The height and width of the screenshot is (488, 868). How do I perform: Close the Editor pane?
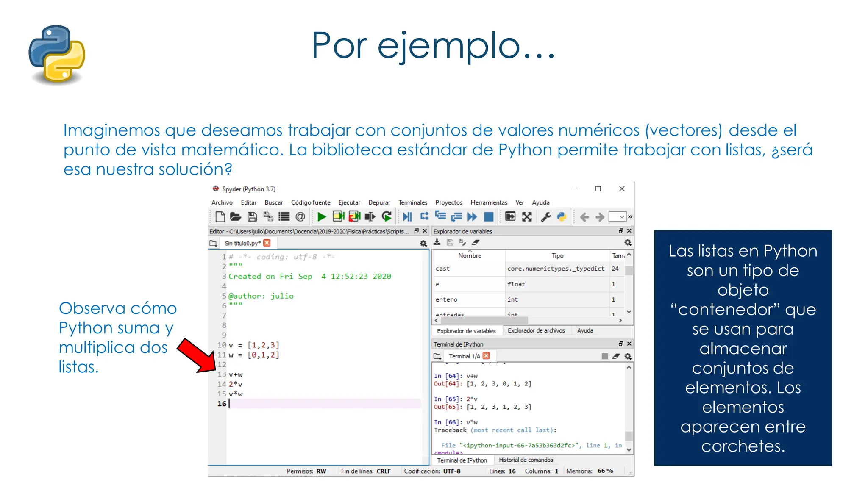tap(425, 231)
